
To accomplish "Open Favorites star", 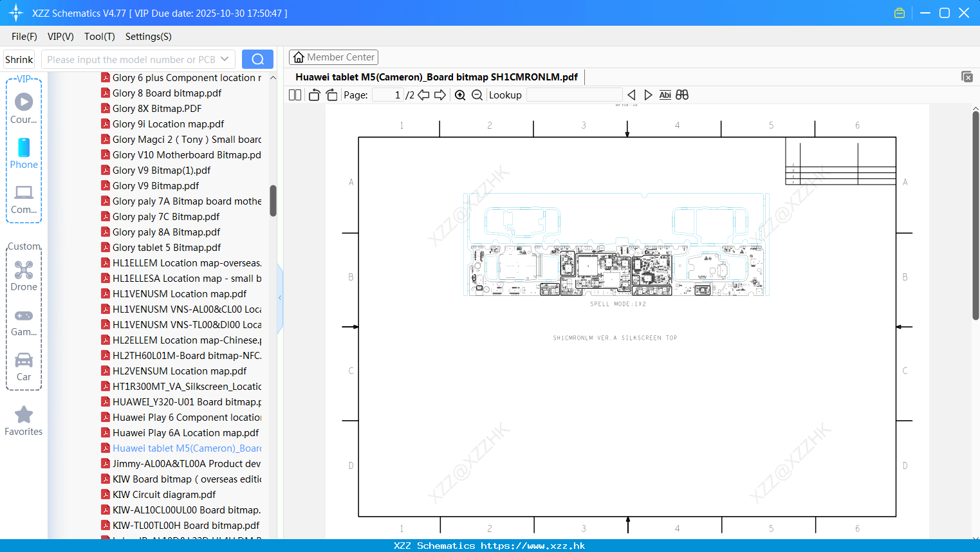I will coord(24,421).
